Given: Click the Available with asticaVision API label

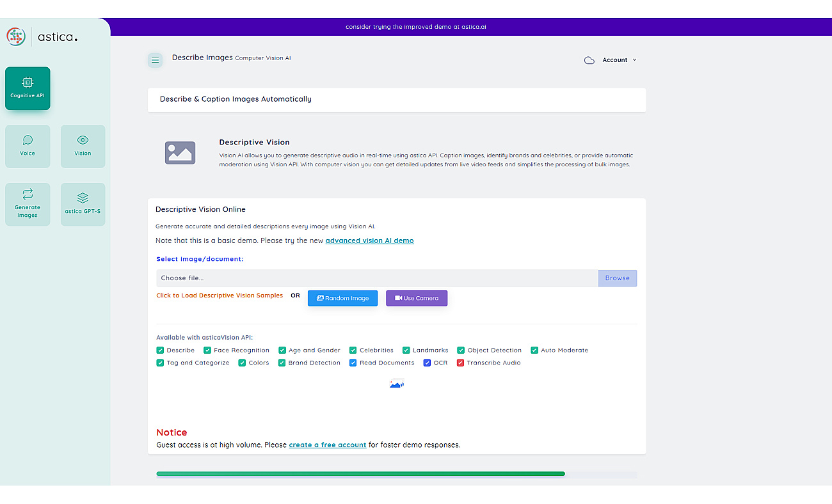Looking at the screenshot, I should click(x=204, y=337).
